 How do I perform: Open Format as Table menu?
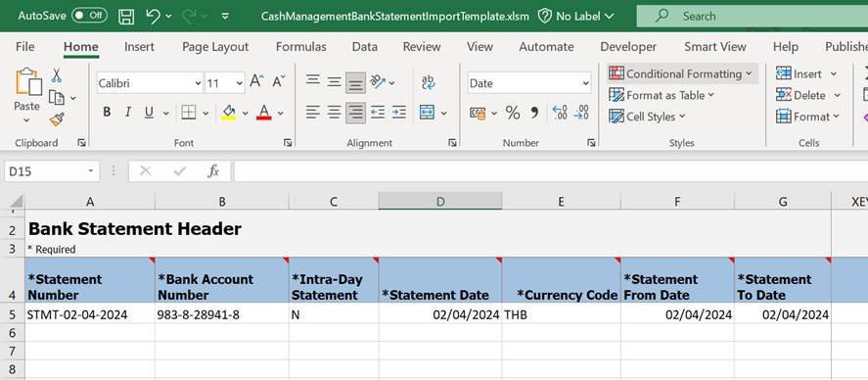pos(662,95)
